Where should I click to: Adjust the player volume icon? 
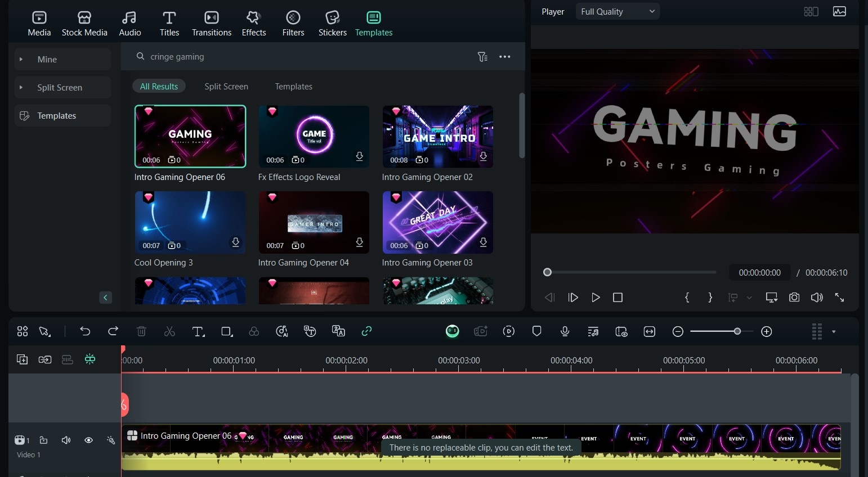pyautogui.click(x=817, y=298)
